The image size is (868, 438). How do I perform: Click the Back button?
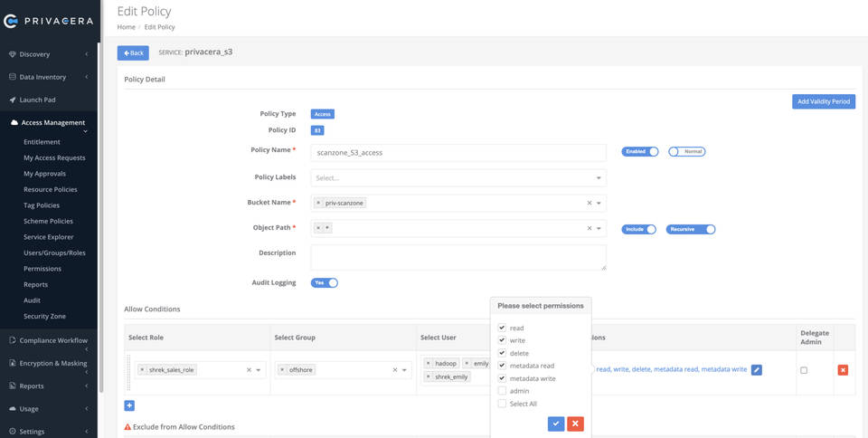point(133,52)
